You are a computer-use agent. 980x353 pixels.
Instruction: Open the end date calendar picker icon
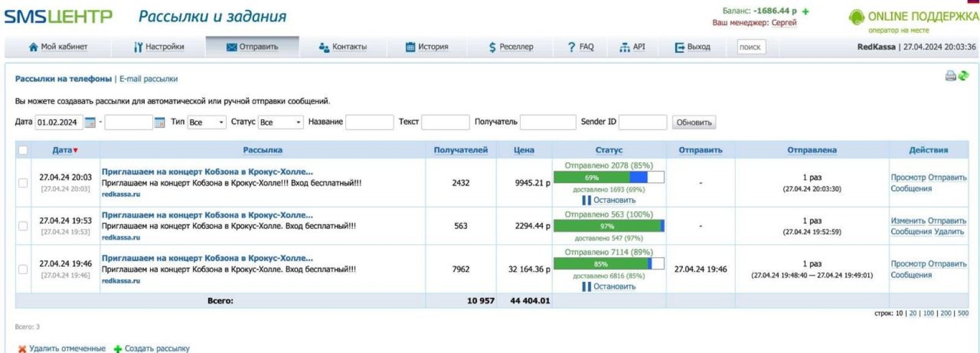(159, 122)
